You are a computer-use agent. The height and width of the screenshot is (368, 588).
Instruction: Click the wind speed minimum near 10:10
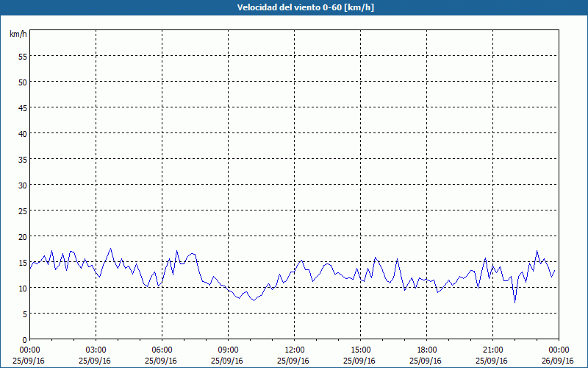tap(254, 300)
